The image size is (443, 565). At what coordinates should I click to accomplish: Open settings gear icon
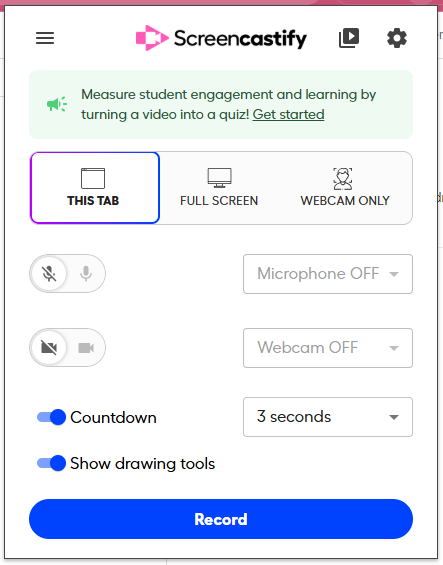[x=397, y=38]
